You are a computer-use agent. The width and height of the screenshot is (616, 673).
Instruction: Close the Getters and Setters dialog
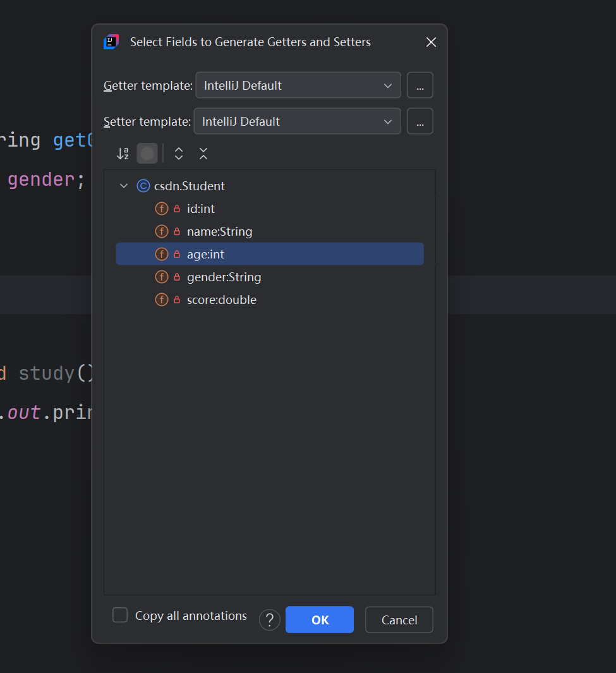point(431,42)
